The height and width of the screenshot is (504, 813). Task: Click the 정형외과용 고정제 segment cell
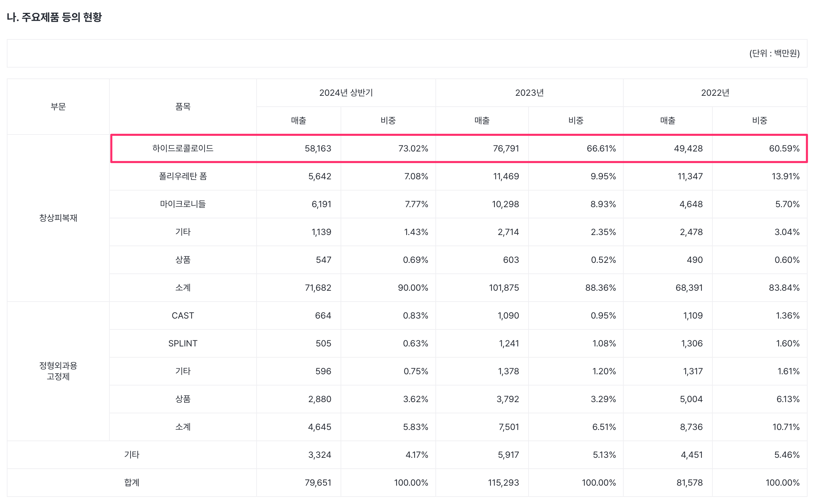(58, 371)
